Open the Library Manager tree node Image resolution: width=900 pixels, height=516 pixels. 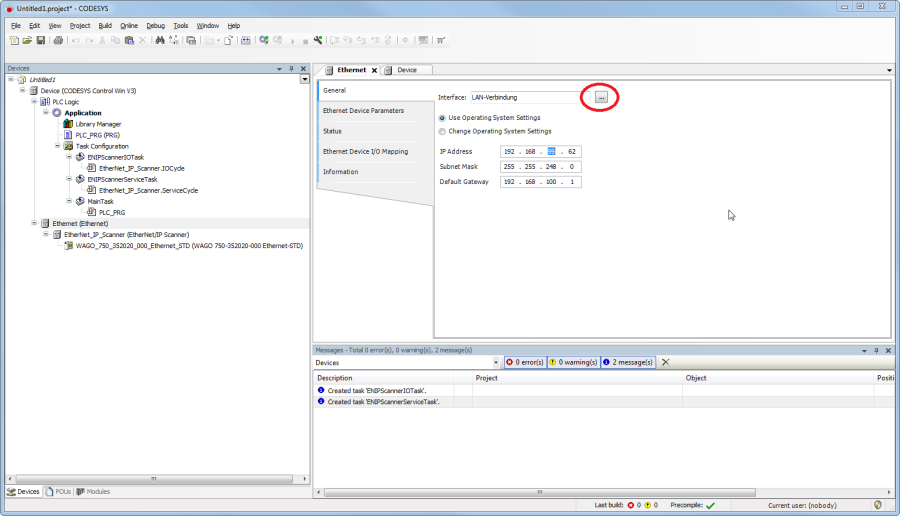(97, 124)
